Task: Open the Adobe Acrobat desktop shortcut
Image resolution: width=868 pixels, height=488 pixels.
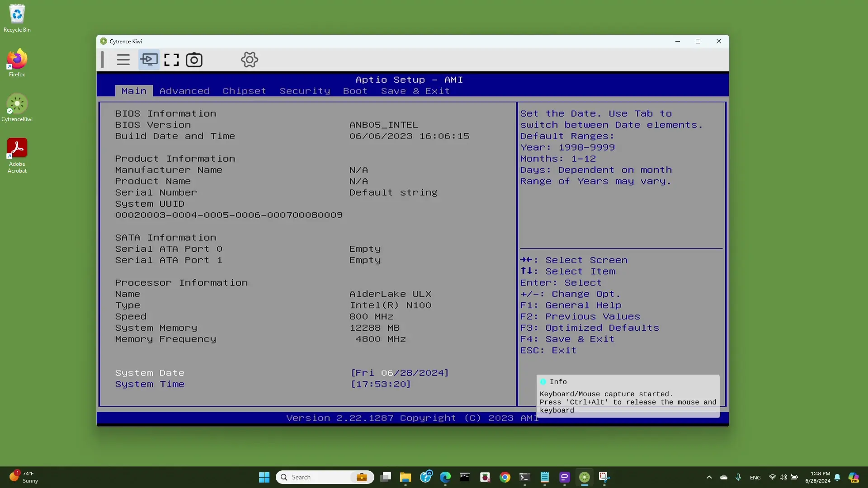Action: (x=17, y=156)
